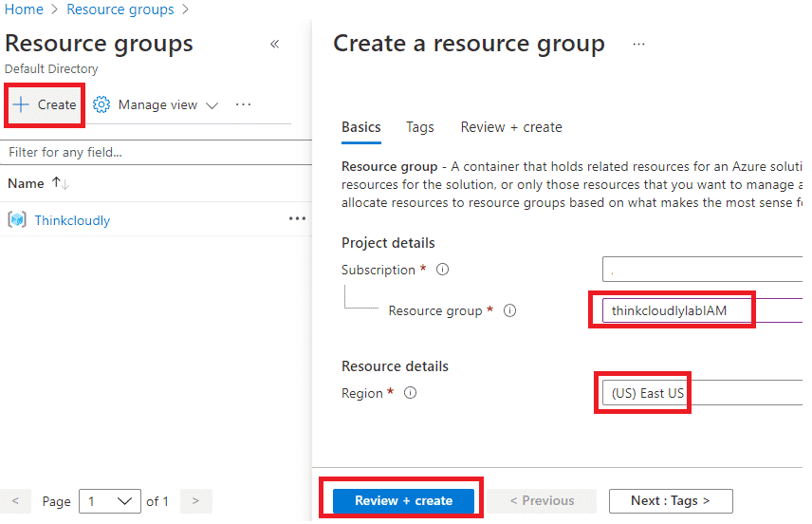
Task: Filter resource groups using the filter field
Action: click(x=156, y=153)
